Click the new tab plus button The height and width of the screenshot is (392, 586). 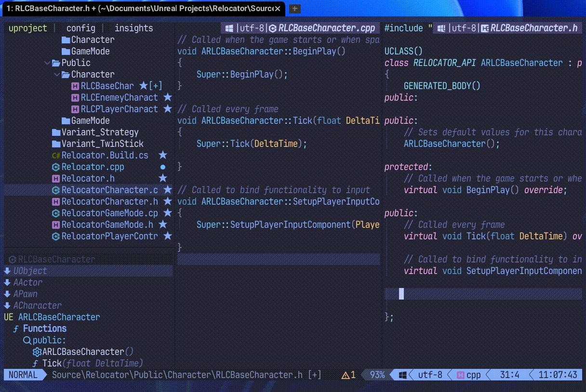point(295,9)
